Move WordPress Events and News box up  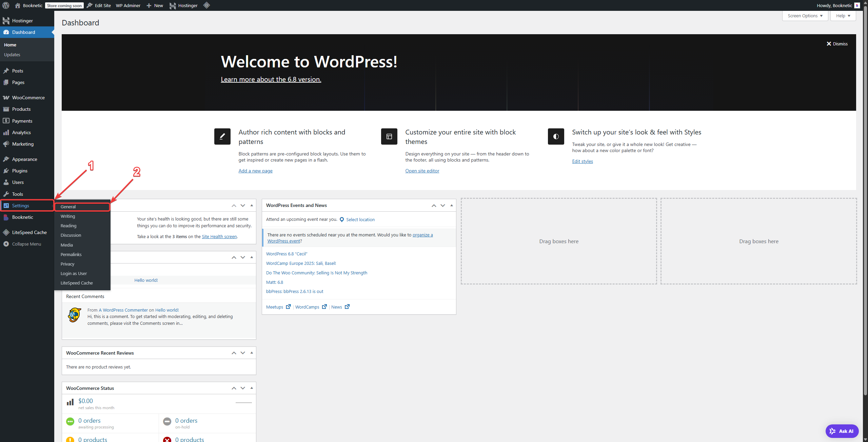[x=434, y=206]
